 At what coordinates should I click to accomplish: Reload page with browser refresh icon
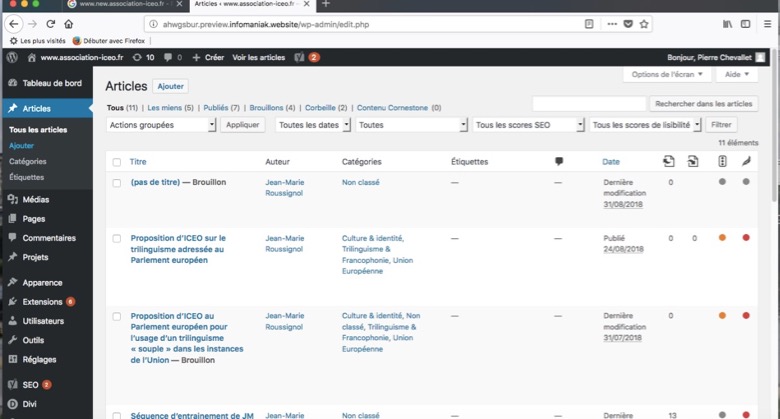50,24
